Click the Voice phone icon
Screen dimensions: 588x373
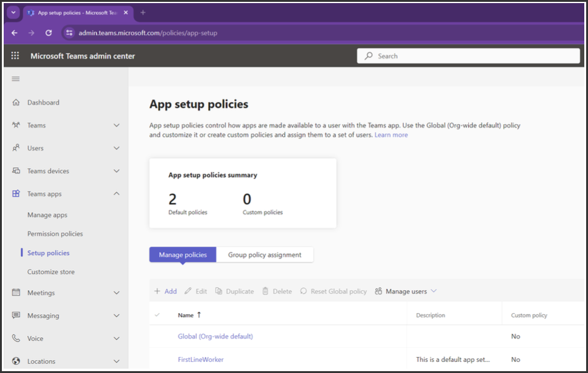pyautogui.click(x=16, y=338)
